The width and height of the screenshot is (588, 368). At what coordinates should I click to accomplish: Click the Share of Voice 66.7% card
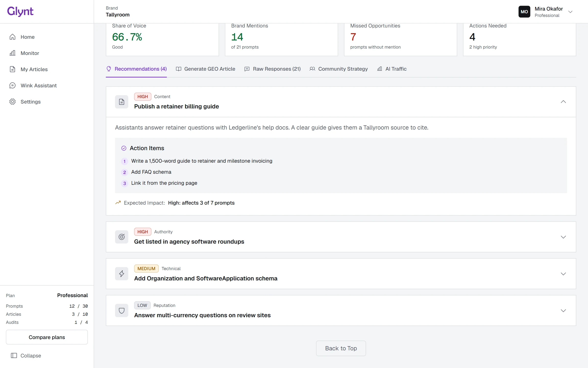[162, 39]
